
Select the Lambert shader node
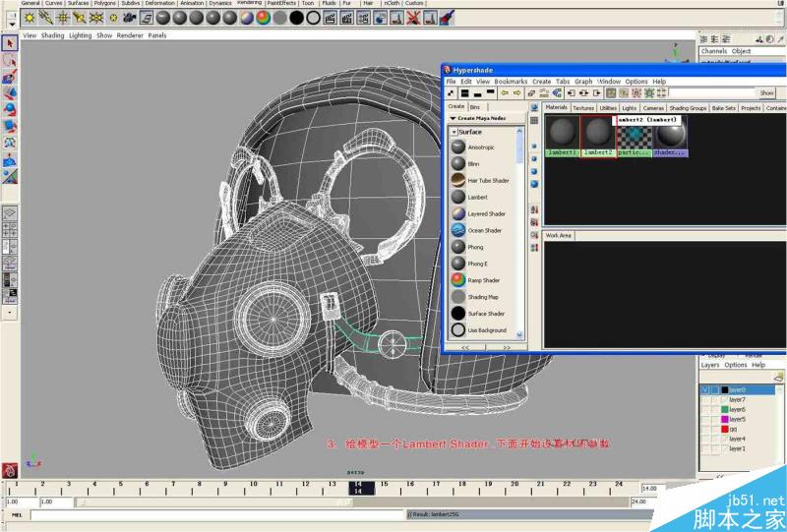tap(458, 197)
